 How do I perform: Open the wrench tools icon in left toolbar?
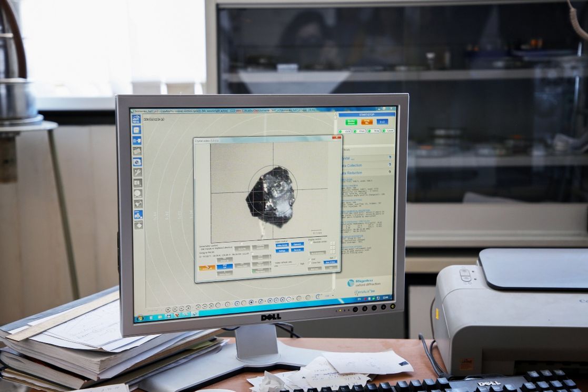coord(137,173)
